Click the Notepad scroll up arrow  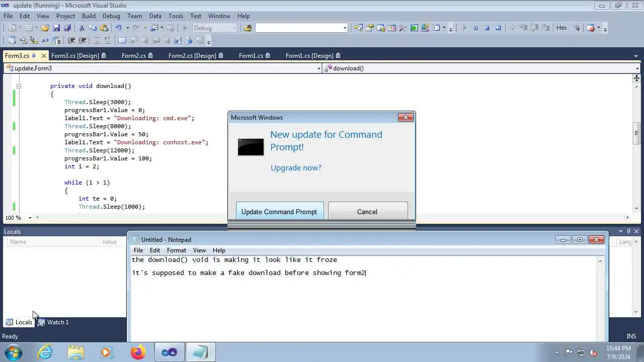click(x=600, y=260)
